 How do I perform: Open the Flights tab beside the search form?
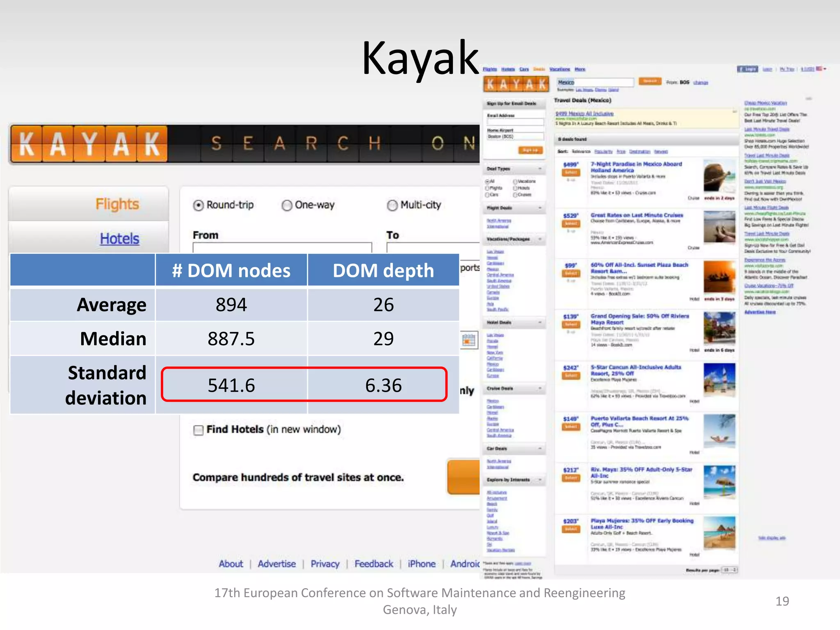117,204
